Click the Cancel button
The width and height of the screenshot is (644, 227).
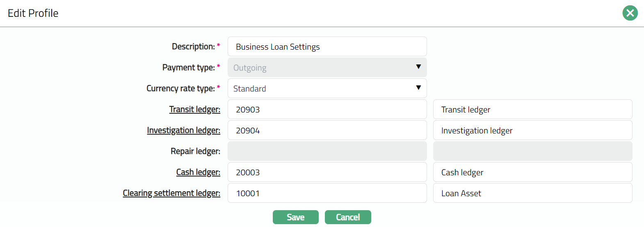(x=348, y=217)
